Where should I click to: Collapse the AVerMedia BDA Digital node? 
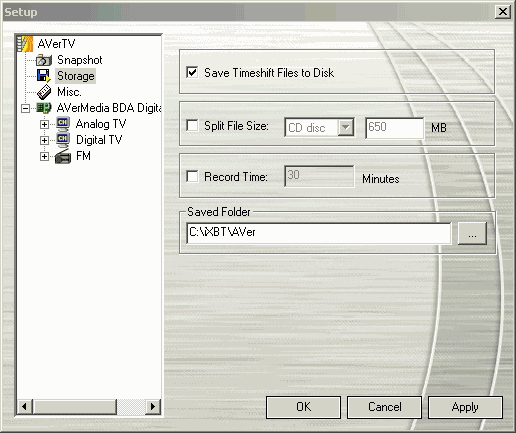[x=25, y=108]
